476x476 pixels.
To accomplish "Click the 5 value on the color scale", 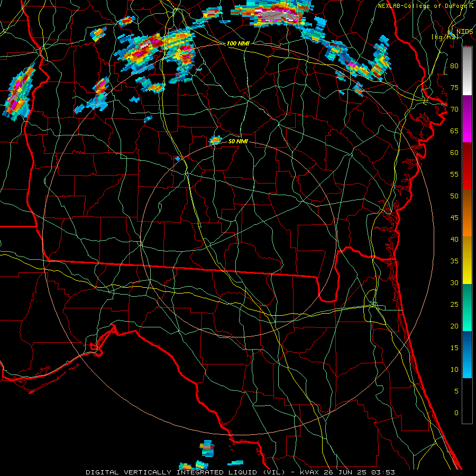I will (456, 391).
